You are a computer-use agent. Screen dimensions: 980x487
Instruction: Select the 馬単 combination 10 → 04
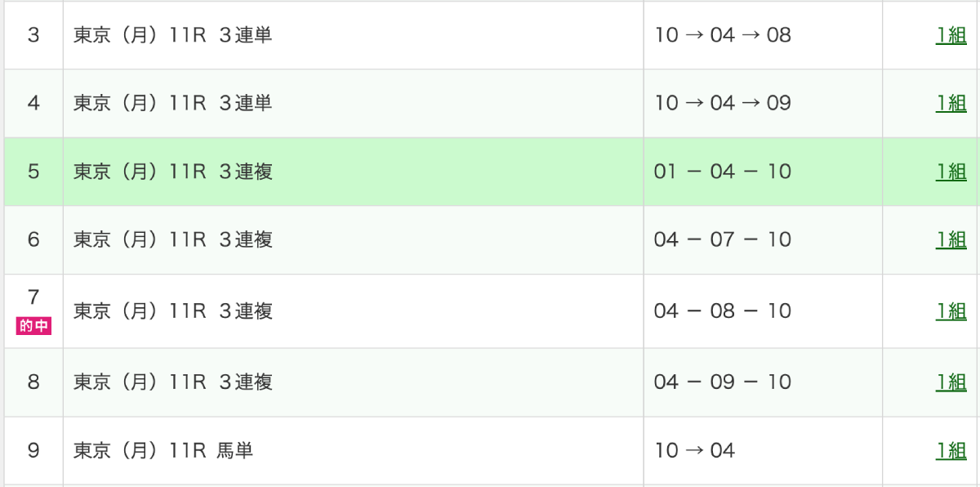click(x=694, y=450)
